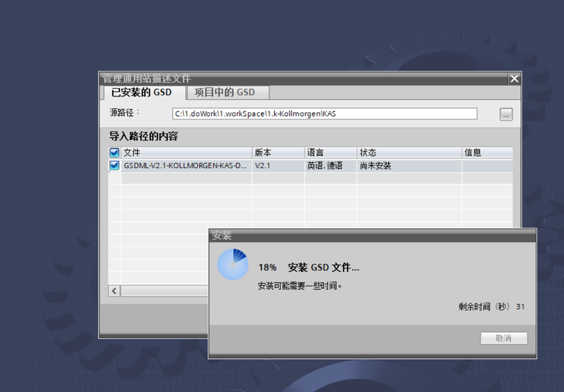Click the 尚未安装 status cell

pyautogui.click(x=408, y=166)
